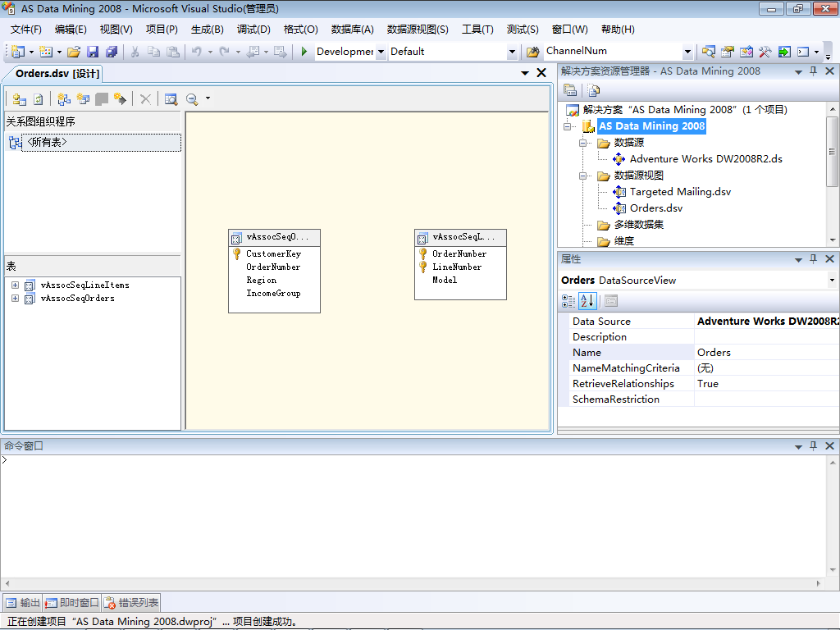The width and height of the screenshot is (840, 630).
Task: Click the vAssocSeqO... table header in diagram
Action: point(274,237)
